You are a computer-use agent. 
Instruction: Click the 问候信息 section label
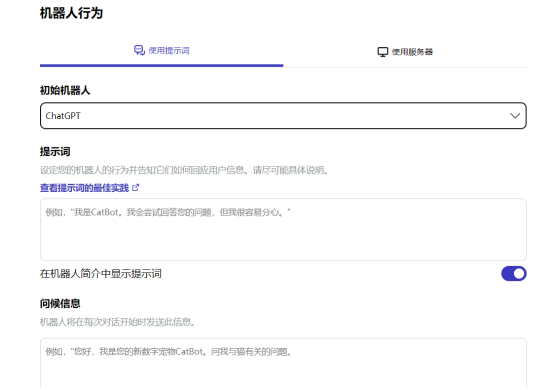[60, 303]
